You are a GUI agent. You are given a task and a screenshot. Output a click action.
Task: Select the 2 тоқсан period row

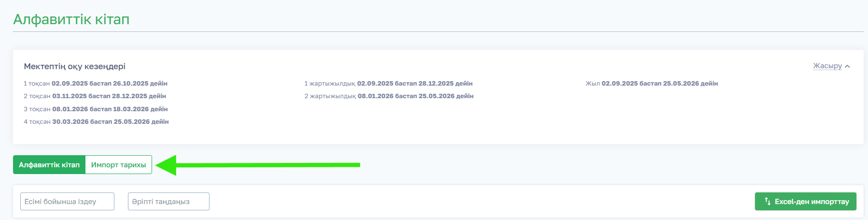pyautogui.click(x=95, y=96)
